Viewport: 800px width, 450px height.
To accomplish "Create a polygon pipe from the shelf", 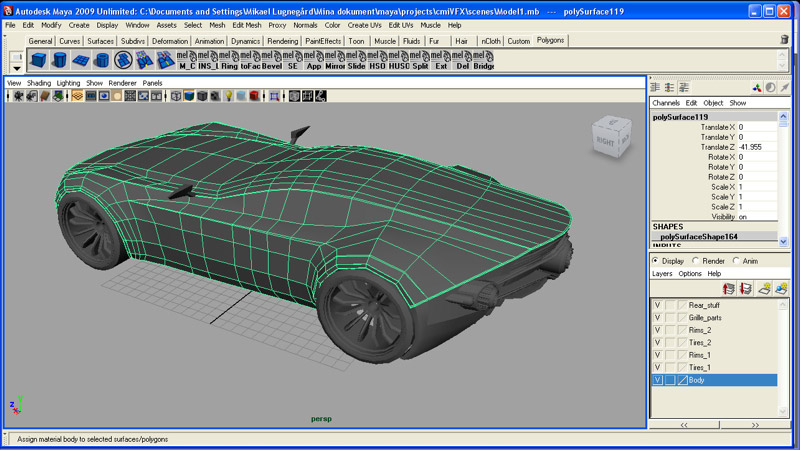I will [102, 60].
